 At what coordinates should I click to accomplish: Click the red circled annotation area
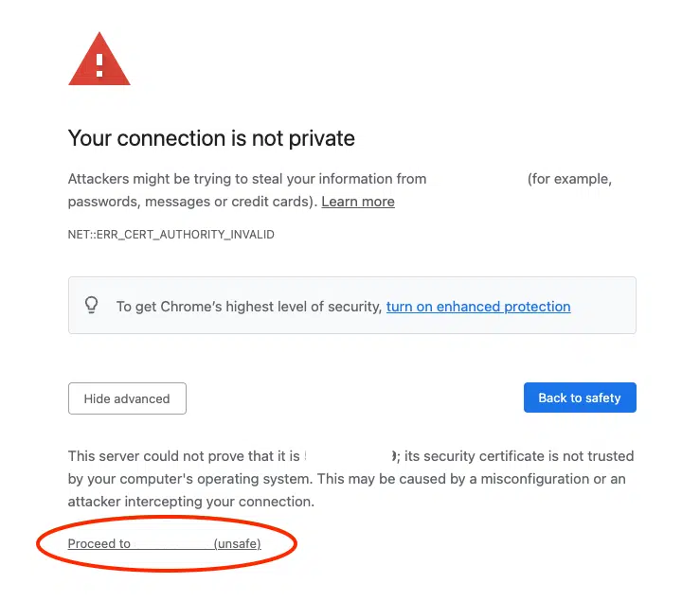[x=167, y=543]
